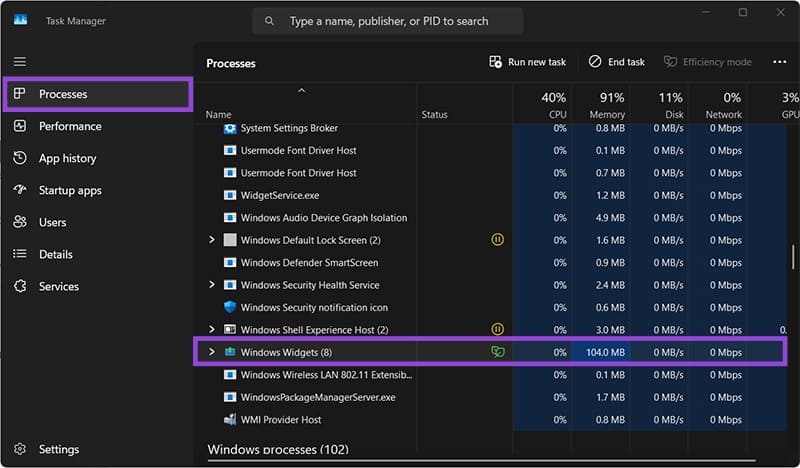Click the process search input field

[388, 21]
